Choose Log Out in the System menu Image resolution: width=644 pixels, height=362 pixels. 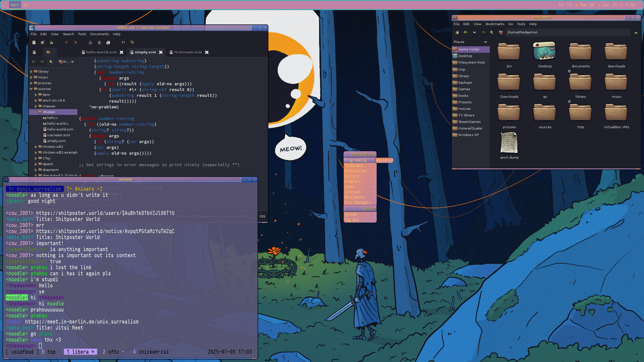[x=360, y=220]
